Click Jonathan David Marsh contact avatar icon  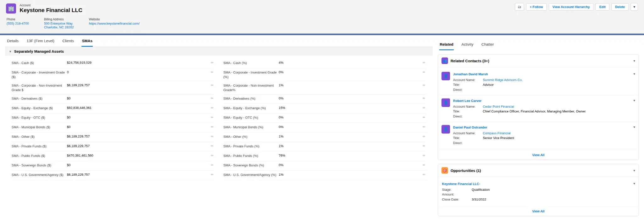pyautogui.click(x=446, y=76)
